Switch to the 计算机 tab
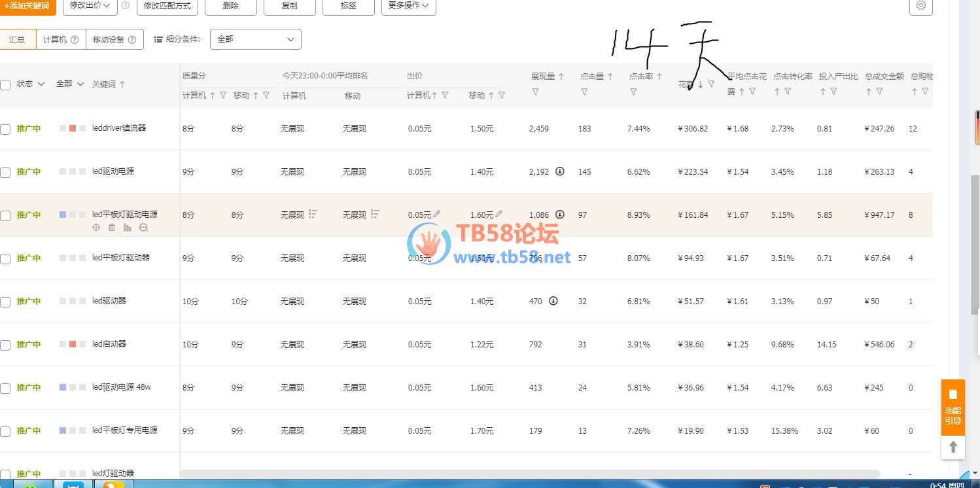This screenshot has width=980, height=488. (60, 39)
